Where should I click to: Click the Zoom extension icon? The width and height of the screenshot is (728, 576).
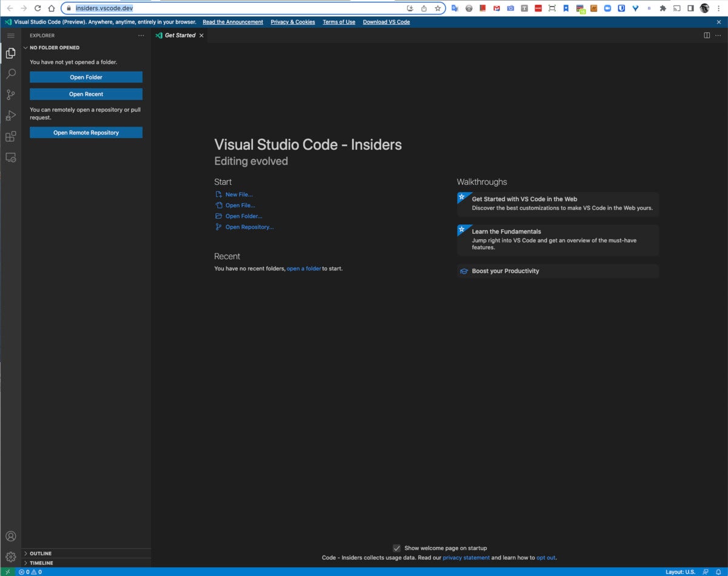click(x=607, y=8)
